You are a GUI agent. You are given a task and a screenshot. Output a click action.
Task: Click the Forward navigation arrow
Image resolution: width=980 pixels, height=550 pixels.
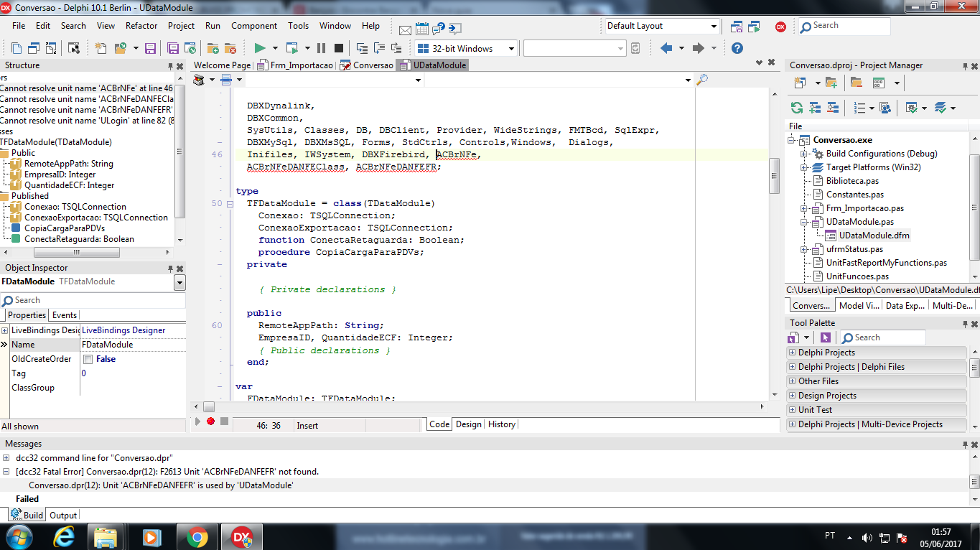click(x=698, y=48)
